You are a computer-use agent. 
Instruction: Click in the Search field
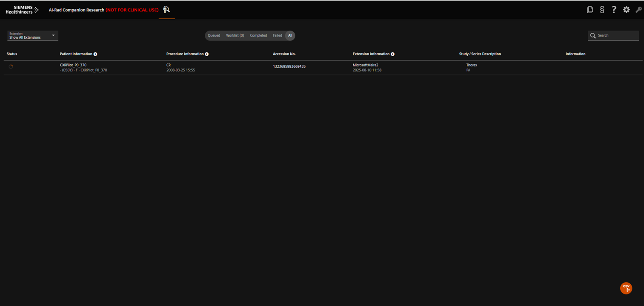(x=617, y=35)
